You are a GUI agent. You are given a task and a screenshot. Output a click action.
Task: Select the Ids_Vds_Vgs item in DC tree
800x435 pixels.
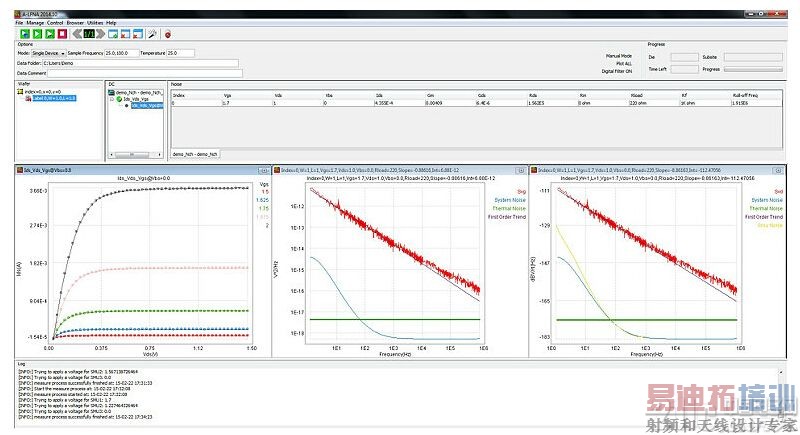pyautogui.click(x=136, y=99)
